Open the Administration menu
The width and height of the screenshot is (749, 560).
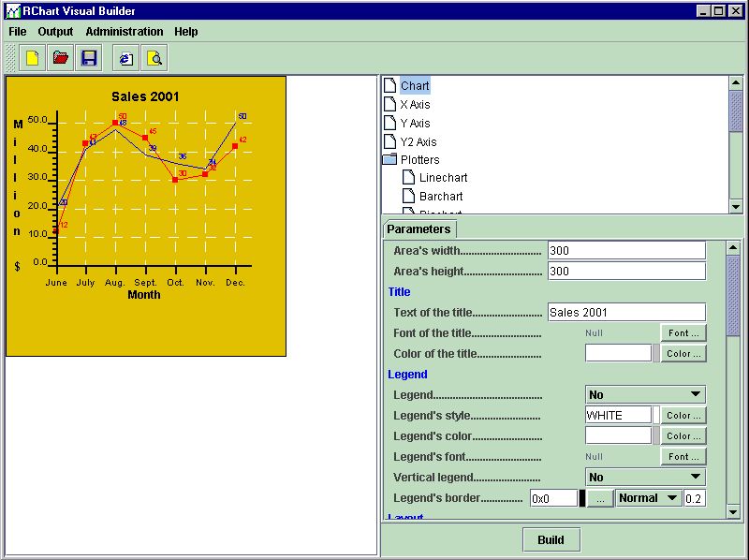click(125, 32)
